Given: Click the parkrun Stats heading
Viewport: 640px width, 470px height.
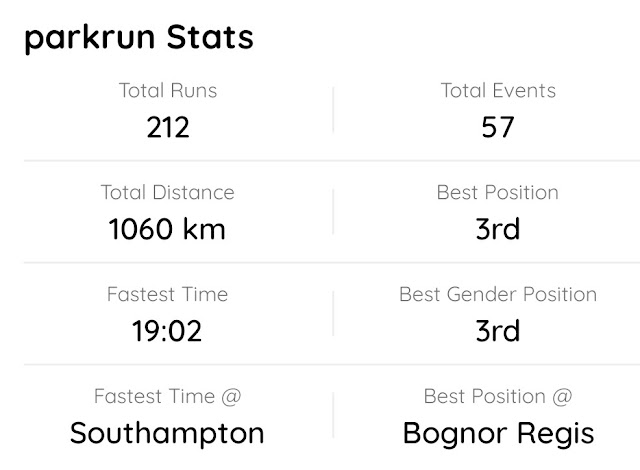Looking at the screenshot, I should [x=139, y=38].
